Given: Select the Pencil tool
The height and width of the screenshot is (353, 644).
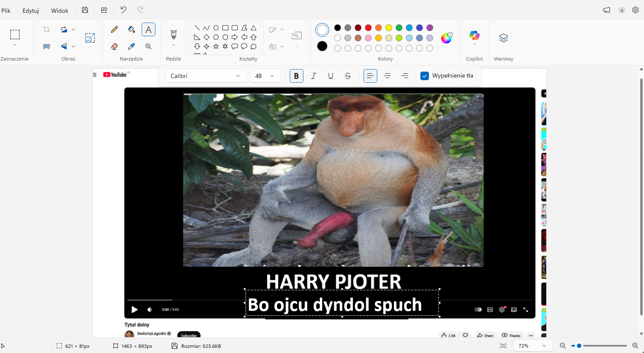Looking at the screenshot, I should click(x=114, y=29).
